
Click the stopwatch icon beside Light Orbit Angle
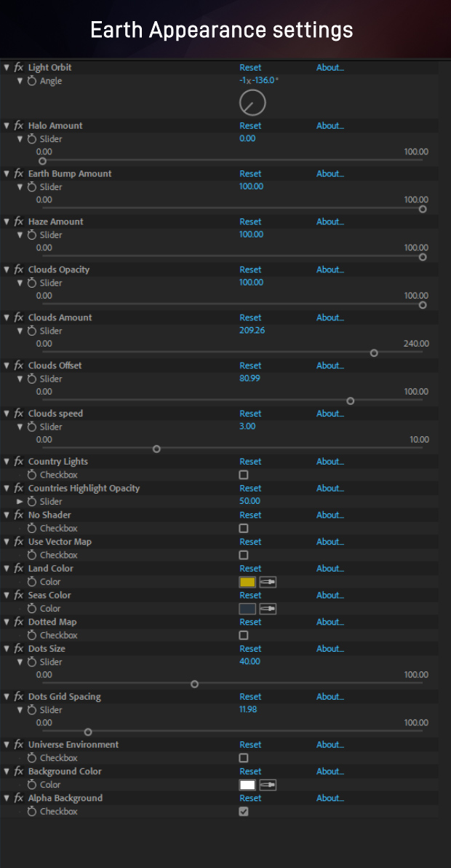[31, 81]
